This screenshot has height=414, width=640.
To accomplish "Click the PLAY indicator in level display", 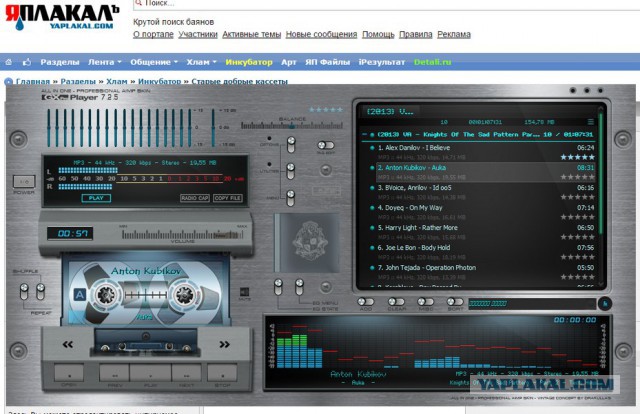I will coord(96,198).
